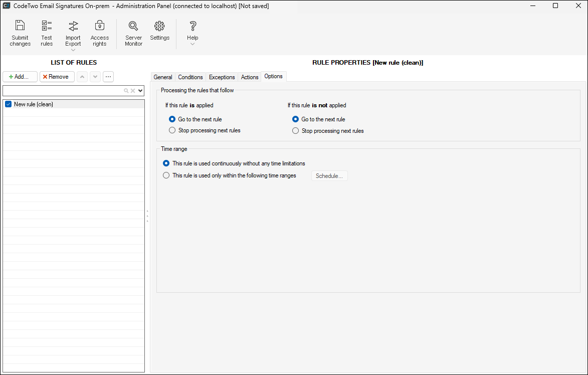The image size is (588, 375).
Task: Move the selected rule down using the arrow
Action: pos(95,77)
